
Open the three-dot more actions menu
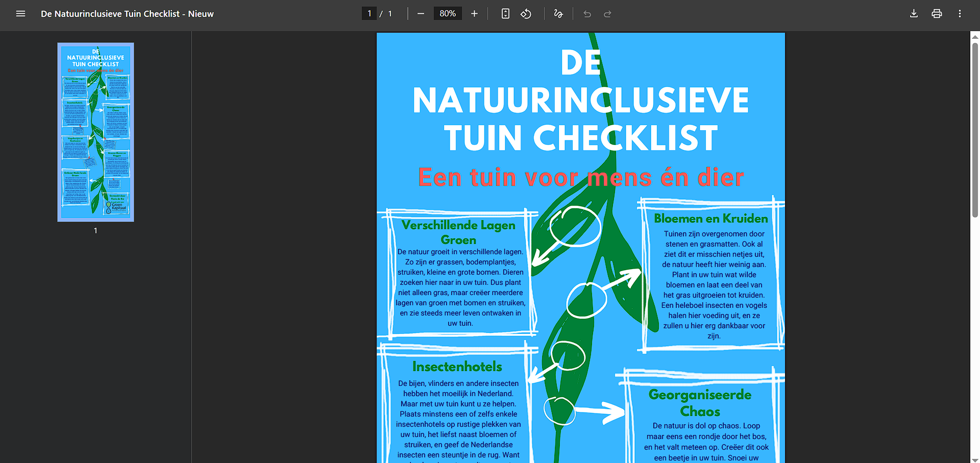click(x=960, y=14)
